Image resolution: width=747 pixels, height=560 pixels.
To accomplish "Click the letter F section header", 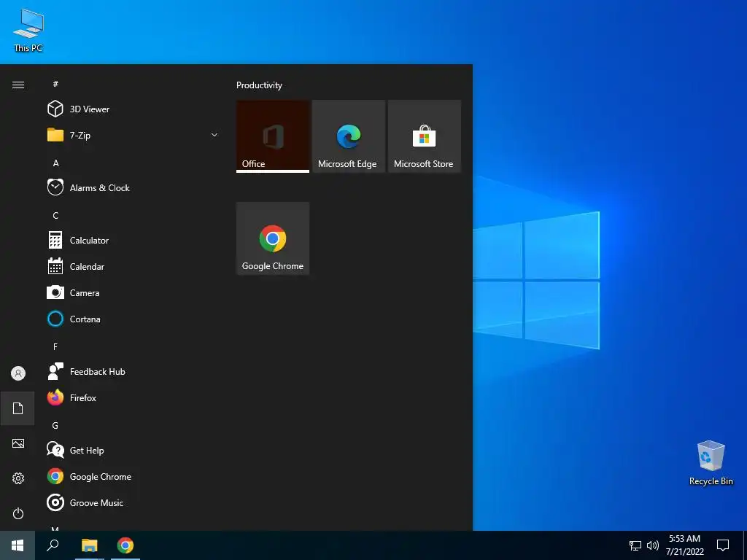I will tap(55, 346).
